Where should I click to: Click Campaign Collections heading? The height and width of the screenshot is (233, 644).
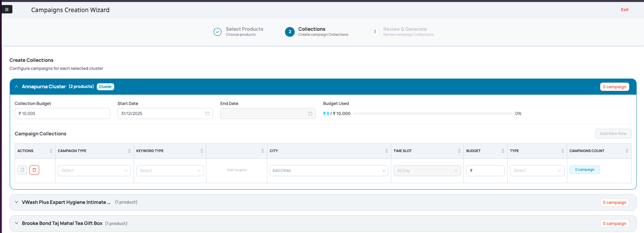(x=41, y=134)
